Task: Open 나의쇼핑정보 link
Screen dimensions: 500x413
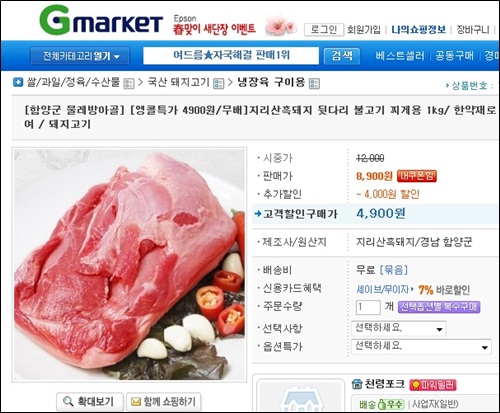Action: tap(419, 30)
